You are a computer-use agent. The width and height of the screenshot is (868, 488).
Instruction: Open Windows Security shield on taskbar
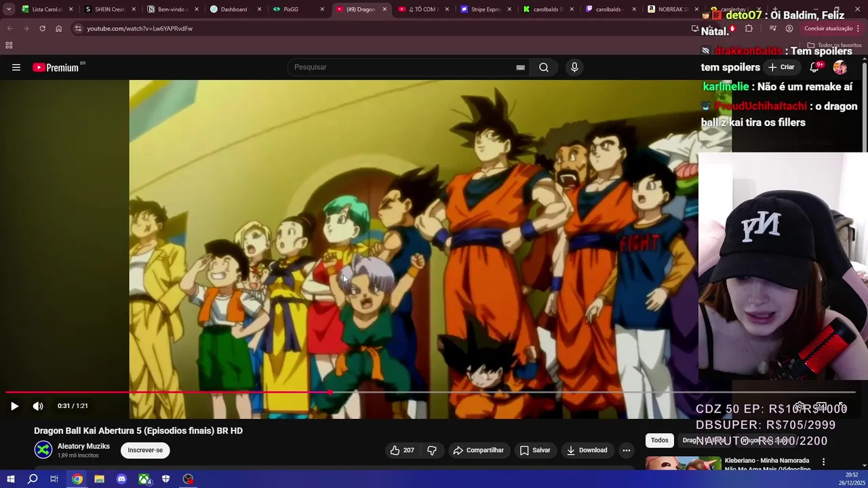click(166, 479)
